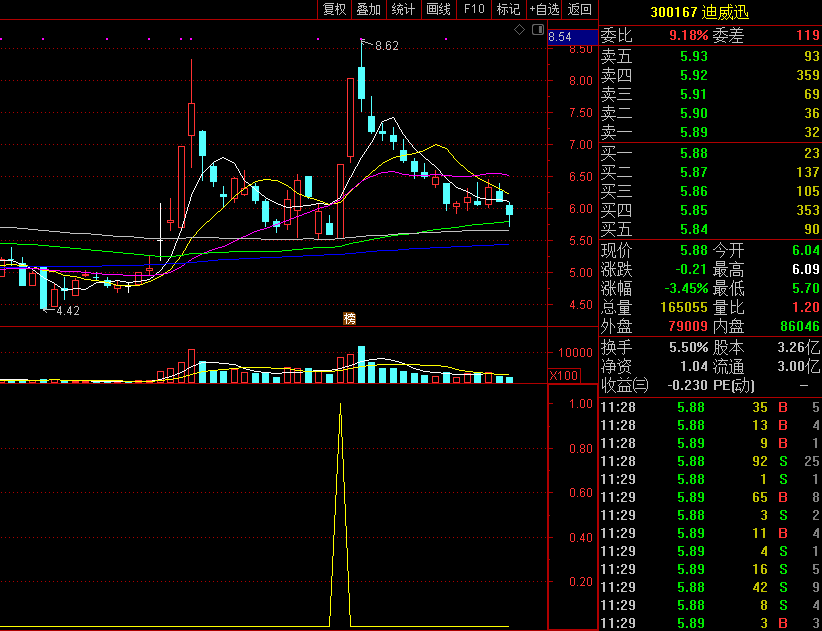
Task: Click the 流通 value 3.00亿
Action: coord(798,366)
